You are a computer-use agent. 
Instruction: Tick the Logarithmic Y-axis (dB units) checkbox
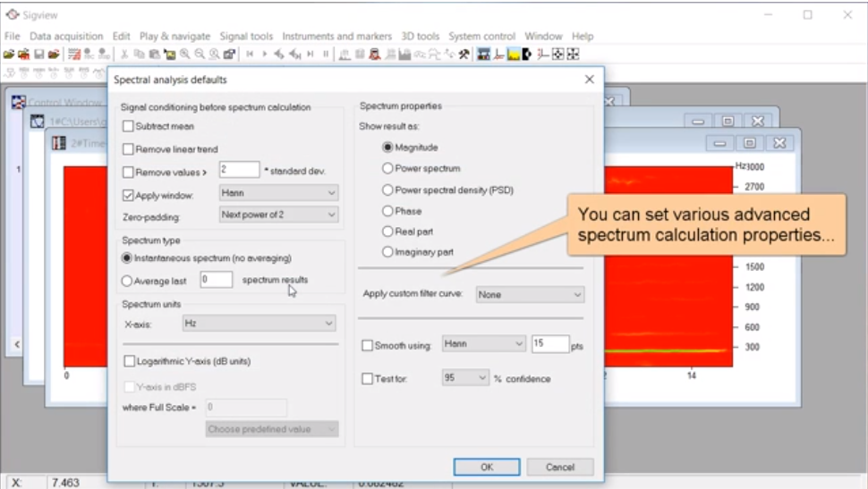click(x=129, y=361)
